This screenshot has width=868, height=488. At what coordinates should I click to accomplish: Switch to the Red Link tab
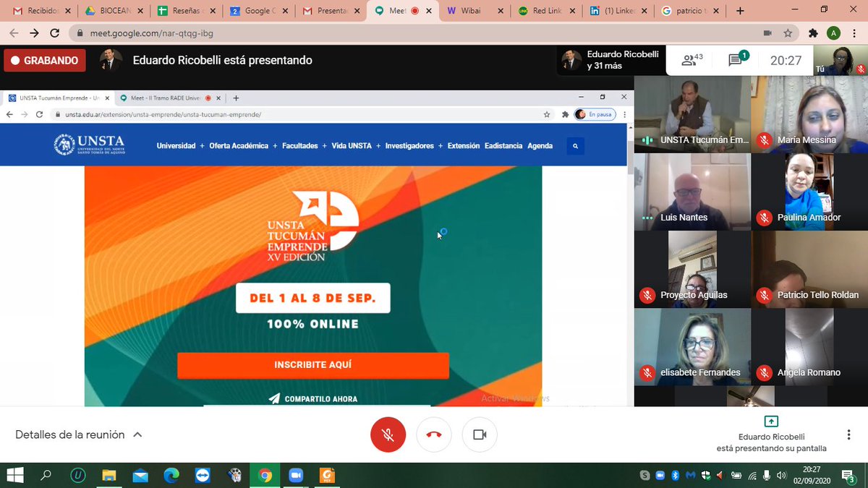[x=547, y=11]
